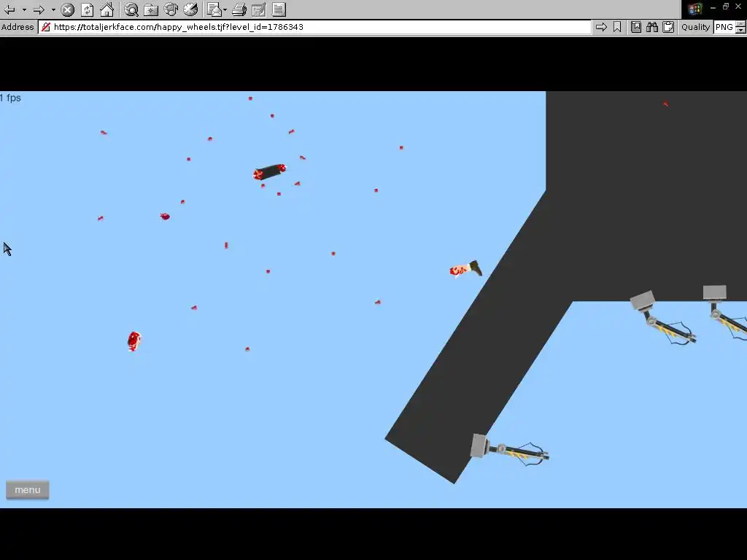Open the History clock icon
The width and height of the screenshot is (747, 560).
click(190, 9)
